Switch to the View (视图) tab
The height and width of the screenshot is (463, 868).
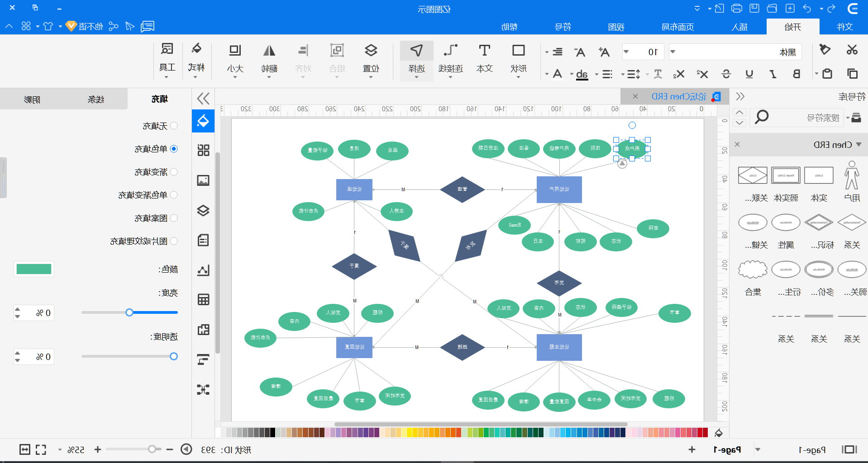pyautogui.click(x=616, y=27)
